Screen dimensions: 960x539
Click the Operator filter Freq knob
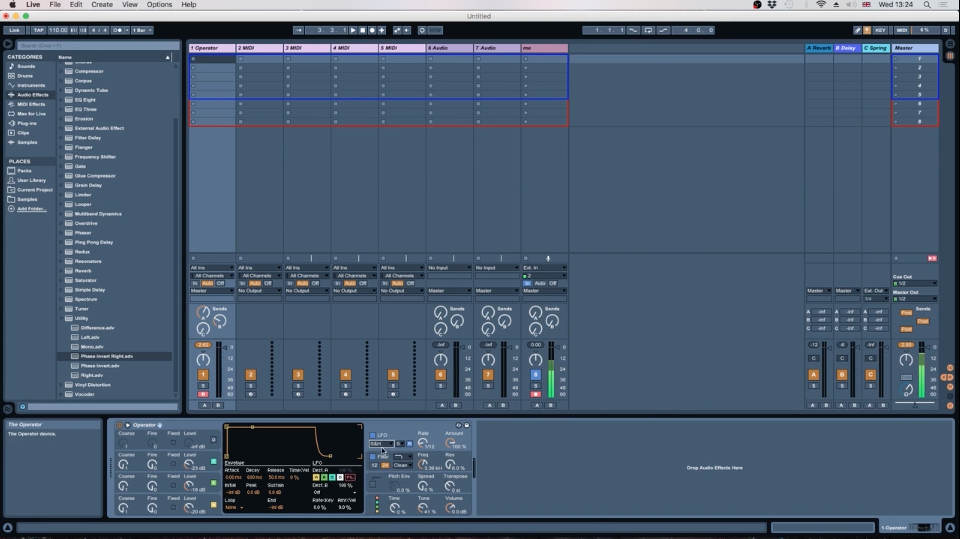[423, 464]
